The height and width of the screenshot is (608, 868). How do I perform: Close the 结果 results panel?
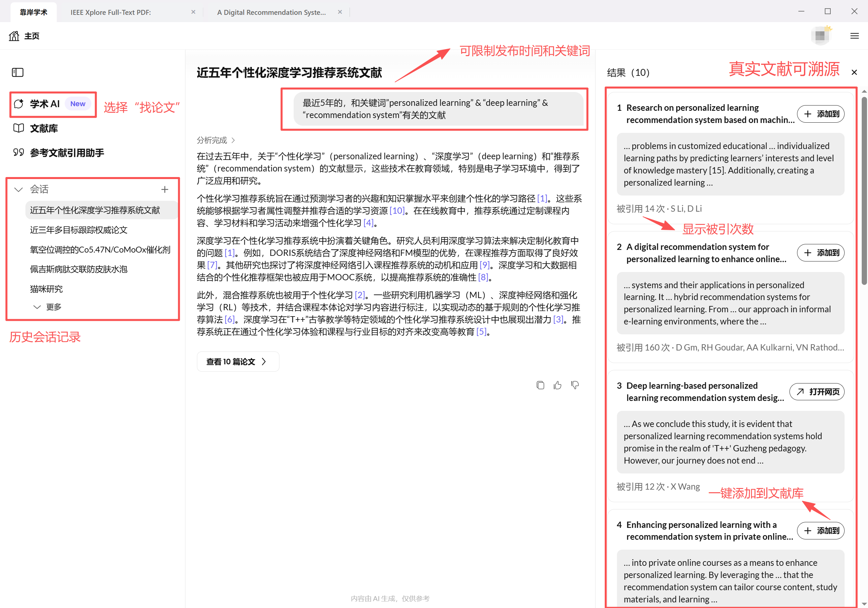(x=854, y=72)
